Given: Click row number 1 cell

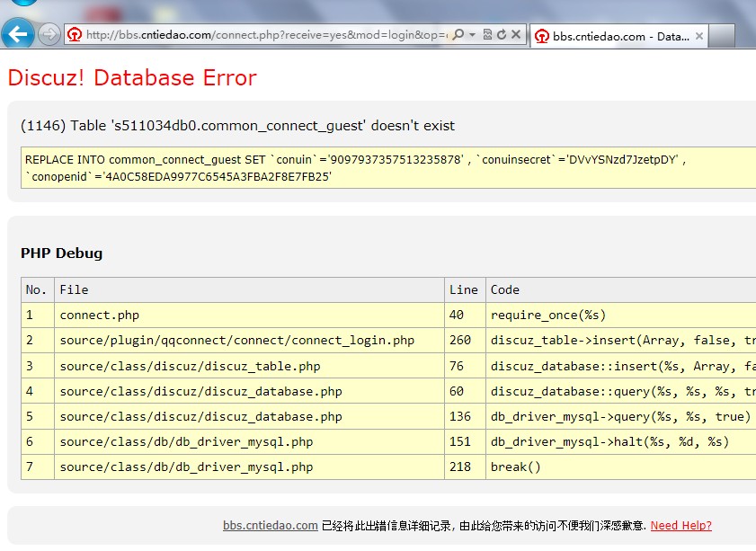Looking at the screenshot, I should coord(37,315).
